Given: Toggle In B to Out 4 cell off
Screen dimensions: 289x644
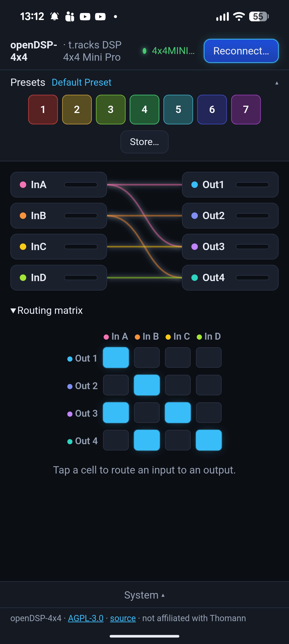Looking at the screenshot, I should click(x=147, y=440).
